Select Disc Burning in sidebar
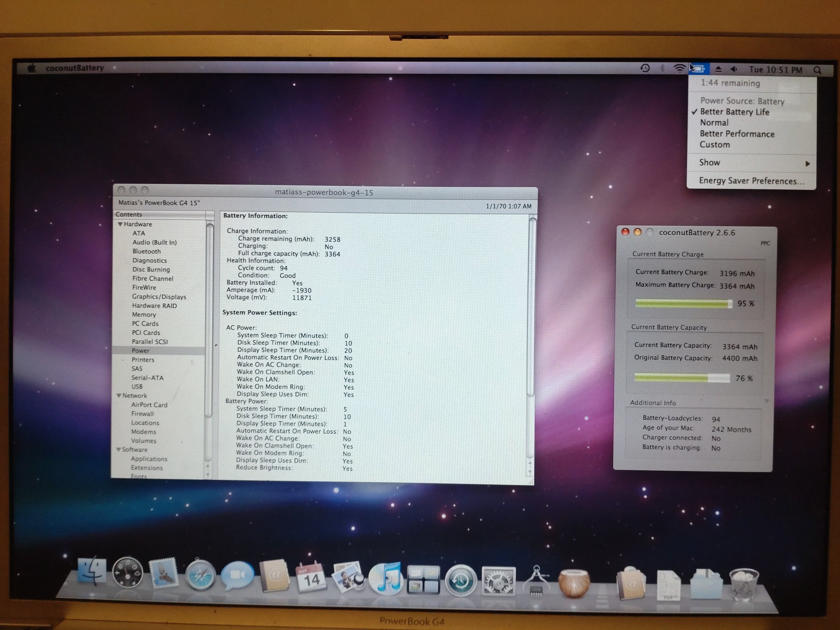This screenshot has height=630, width=840. click(151, 270)
